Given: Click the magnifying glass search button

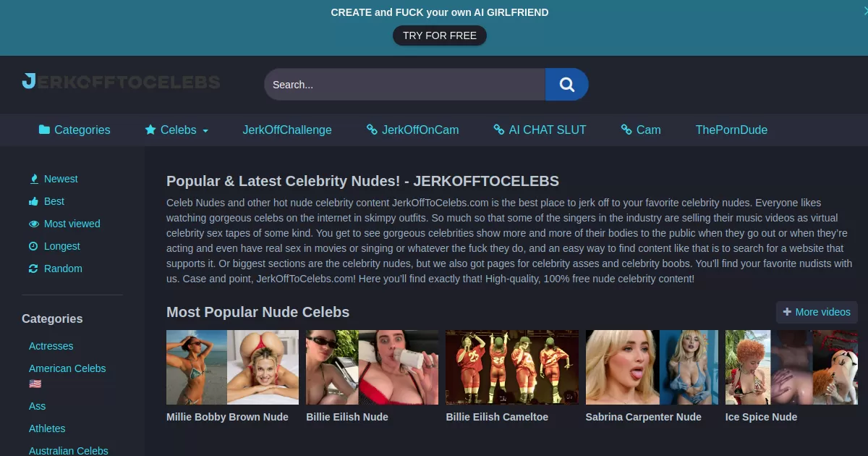Looking at the screenshot, I should [x=566, y=85].
